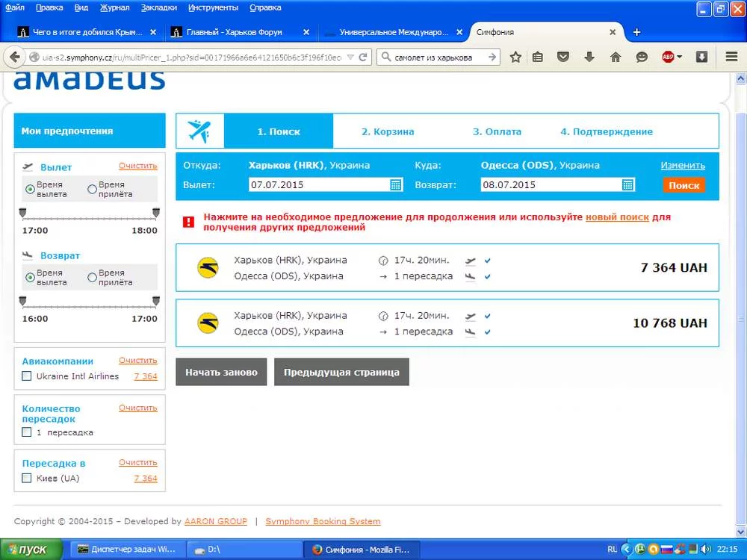
Task: Open the Закладки menu
Action: click(158, 7)
